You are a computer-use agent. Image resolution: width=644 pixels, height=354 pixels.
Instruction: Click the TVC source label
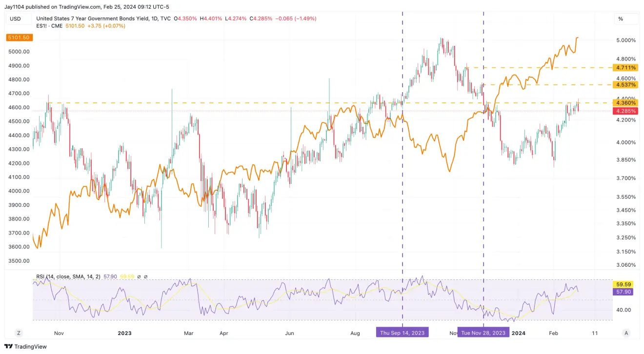point(165,19)
